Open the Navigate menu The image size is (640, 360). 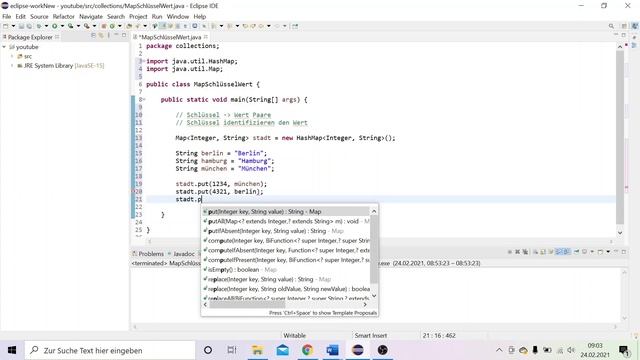(x=91, y=17)
